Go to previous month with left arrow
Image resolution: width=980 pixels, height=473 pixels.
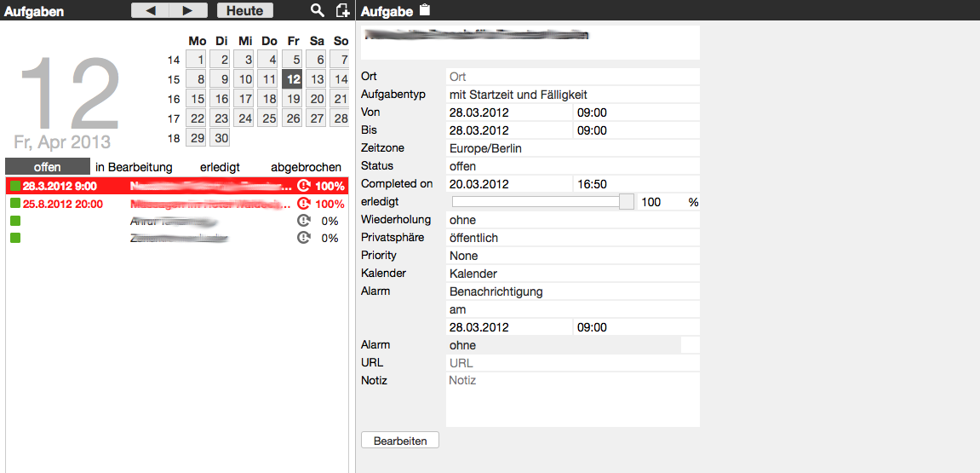[151, 10]
